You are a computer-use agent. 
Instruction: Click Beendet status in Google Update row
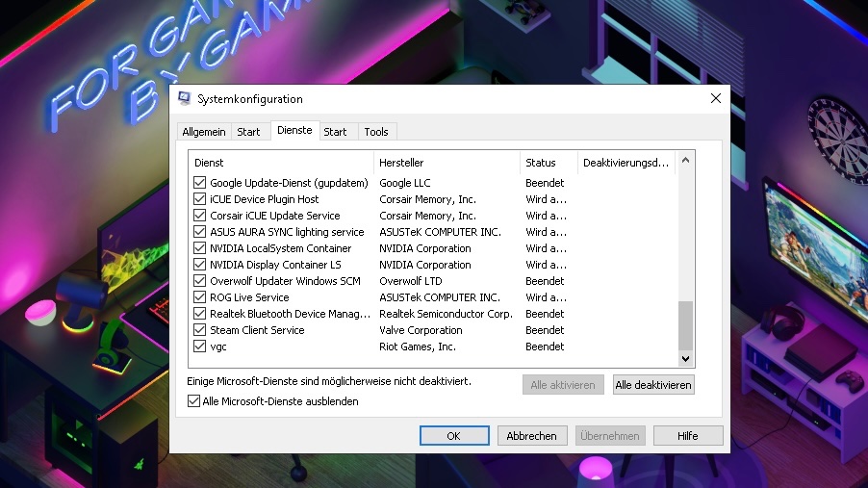(x=545, y=183)
